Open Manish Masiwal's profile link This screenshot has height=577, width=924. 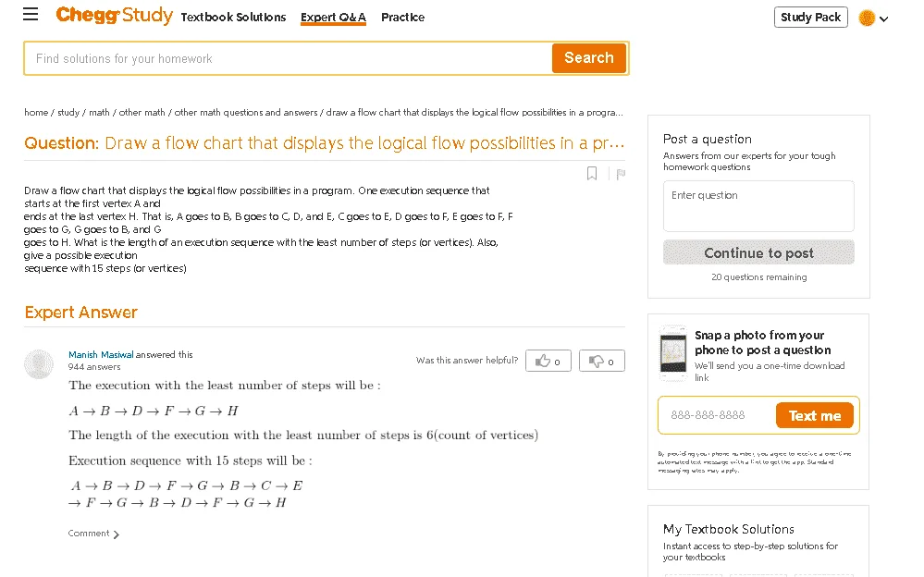101,355
